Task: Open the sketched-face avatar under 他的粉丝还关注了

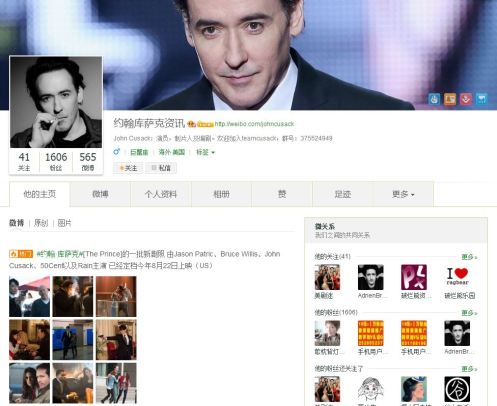Action: tap(371, 389)
